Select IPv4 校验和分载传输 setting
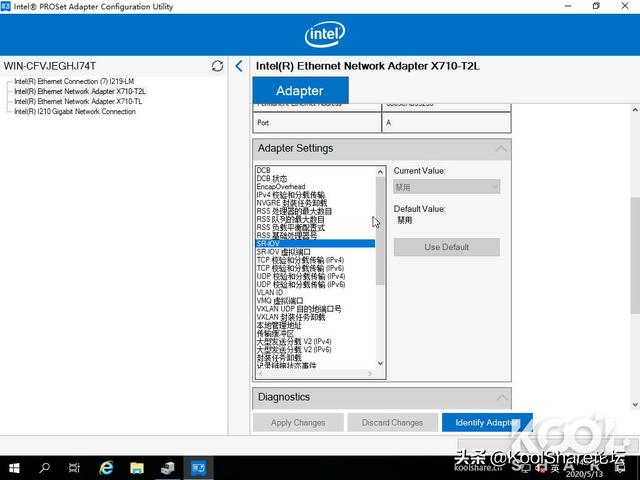Screen dimensions: 640x480 coord(291,195)
